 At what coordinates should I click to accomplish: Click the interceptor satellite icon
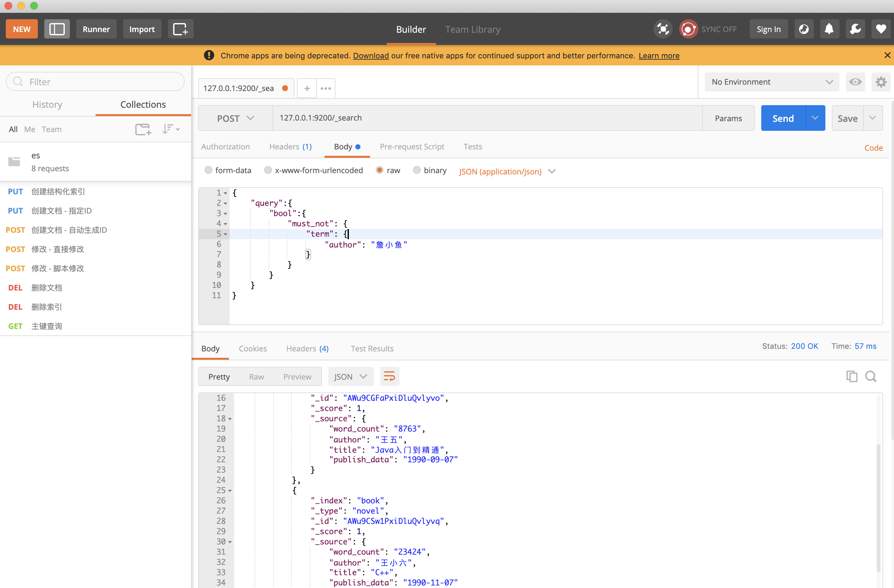(x=663, y=29)
